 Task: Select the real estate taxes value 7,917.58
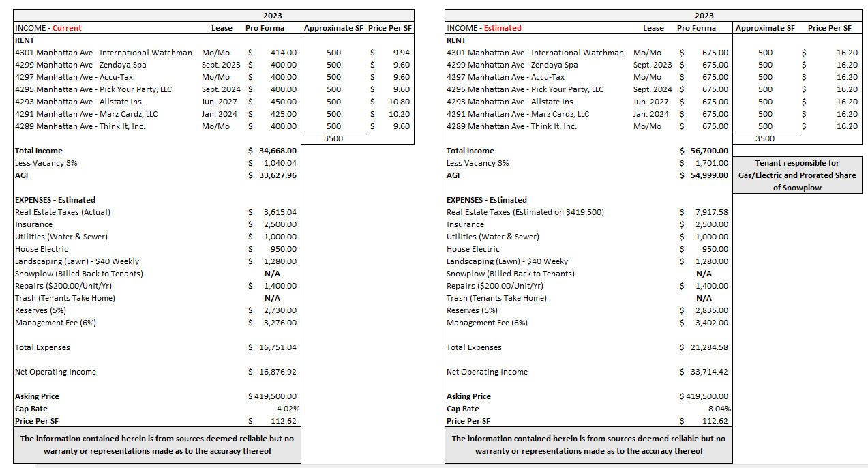[x=711, y=212]
